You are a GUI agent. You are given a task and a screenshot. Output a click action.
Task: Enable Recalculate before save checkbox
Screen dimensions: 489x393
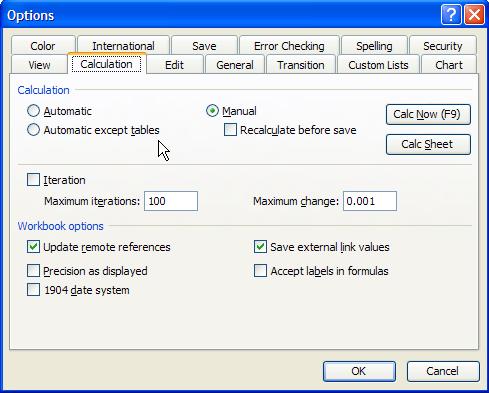tap(230, 130)
